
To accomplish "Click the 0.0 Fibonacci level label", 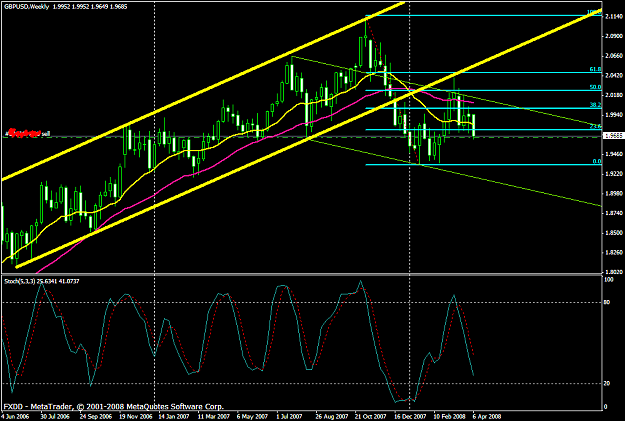I will pos(597,161).
